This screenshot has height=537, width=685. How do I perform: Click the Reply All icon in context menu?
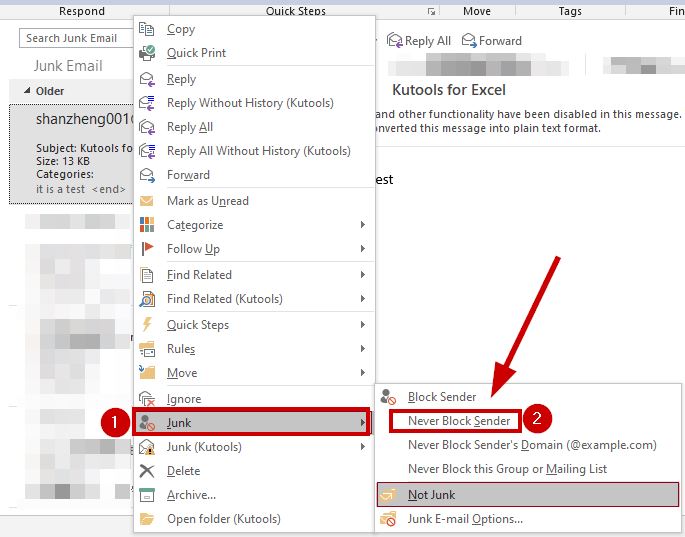(x=147, y=127)
